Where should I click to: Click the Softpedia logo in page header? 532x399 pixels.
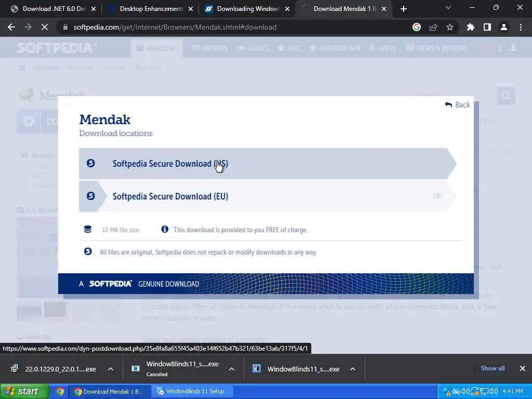pos(56,48)
